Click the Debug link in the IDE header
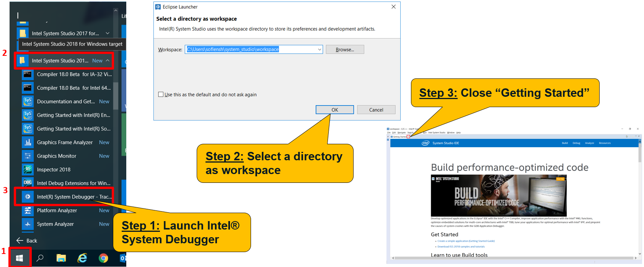 [576, 143]
